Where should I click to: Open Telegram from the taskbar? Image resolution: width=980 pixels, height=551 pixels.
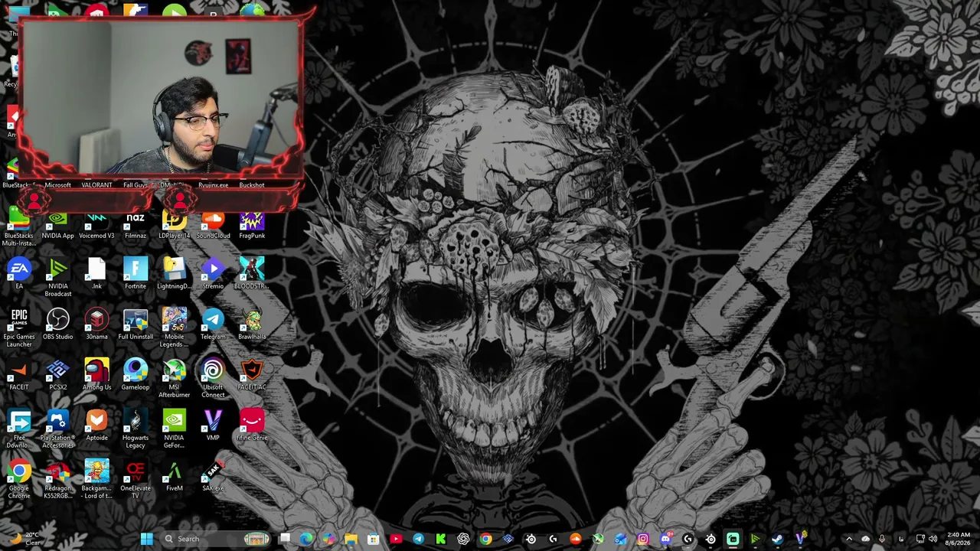point(418,539)
